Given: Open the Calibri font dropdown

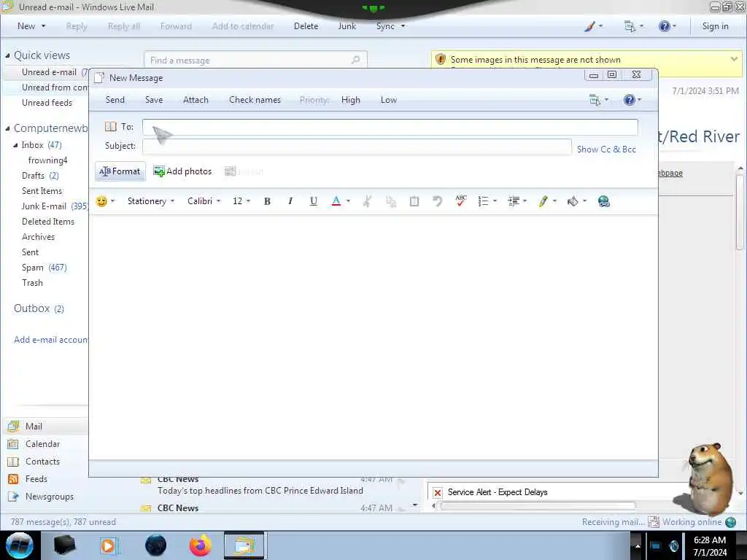Looking at the screenshot, I should coord(204,201).
